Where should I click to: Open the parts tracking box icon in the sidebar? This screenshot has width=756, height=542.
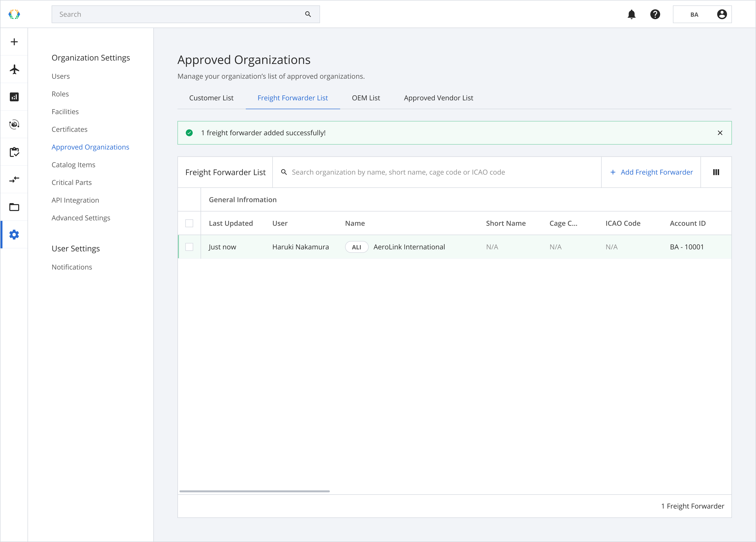tap(14, 124)
